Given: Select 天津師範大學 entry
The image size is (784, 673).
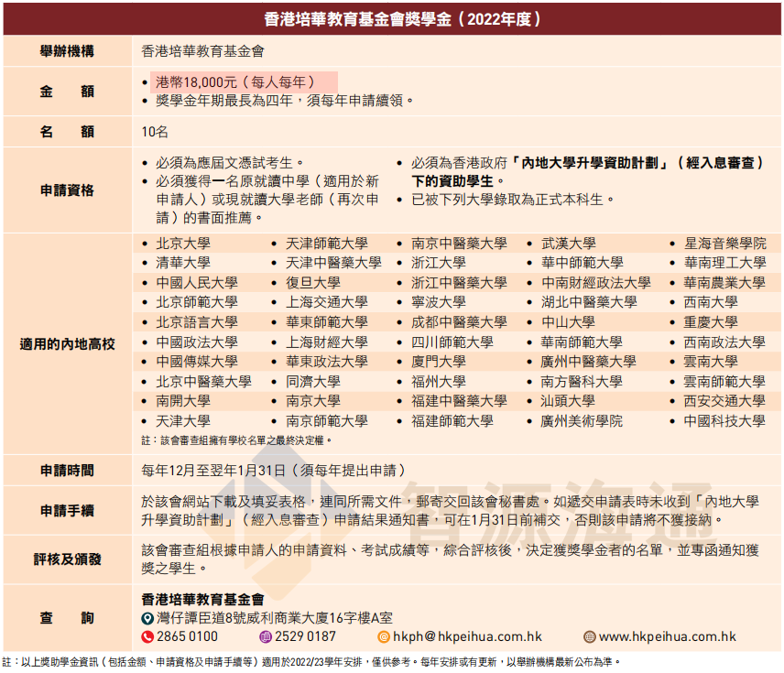Looking at the screenshot, I should 327,244.
